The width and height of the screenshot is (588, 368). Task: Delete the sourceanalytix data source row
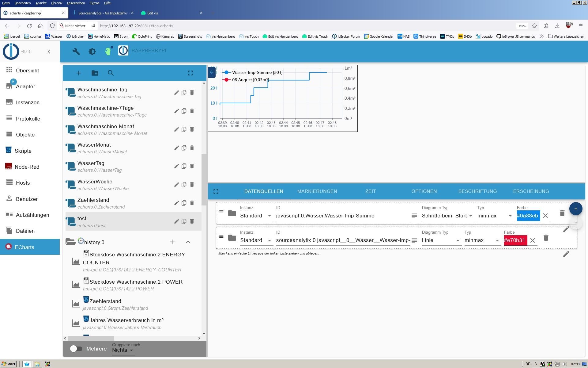pyautogui.click(x=546, y=238)
